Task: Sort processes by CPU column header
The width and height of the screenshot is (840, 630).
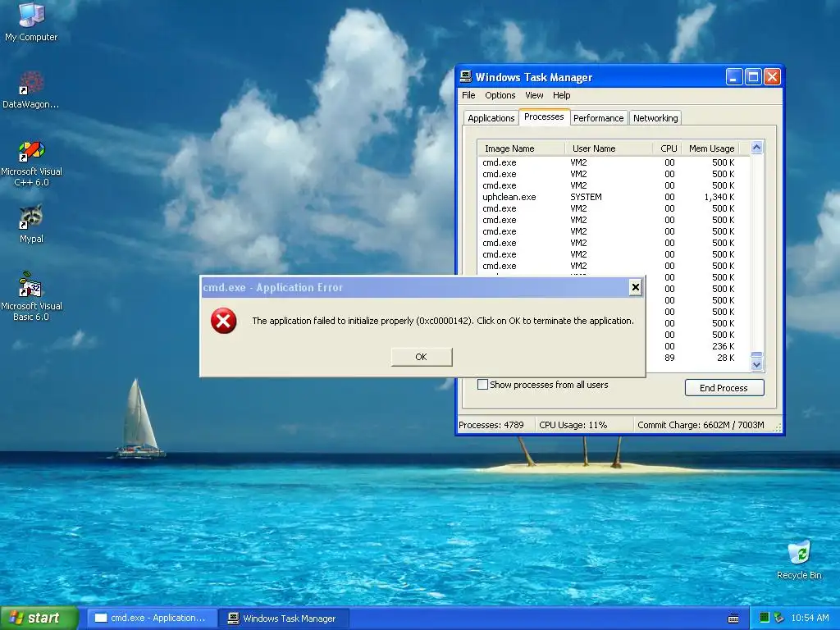Action: coord(668,148)
